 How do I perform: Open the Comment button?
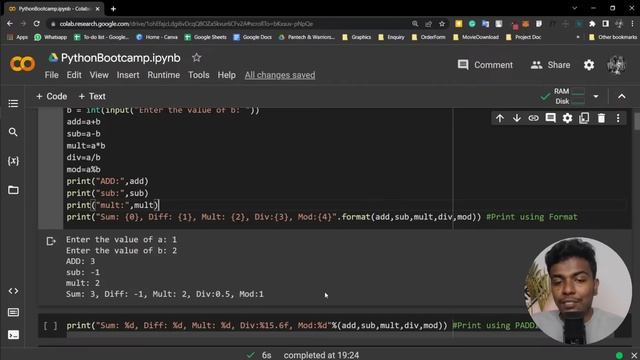pos(485,65)
